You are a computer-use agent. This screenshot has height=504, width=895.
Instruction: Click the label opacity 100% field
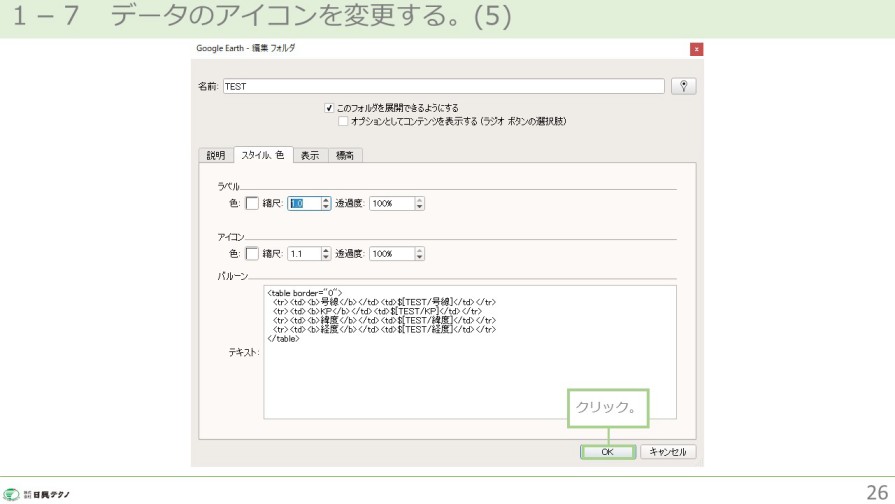click(x=390, y=203)
